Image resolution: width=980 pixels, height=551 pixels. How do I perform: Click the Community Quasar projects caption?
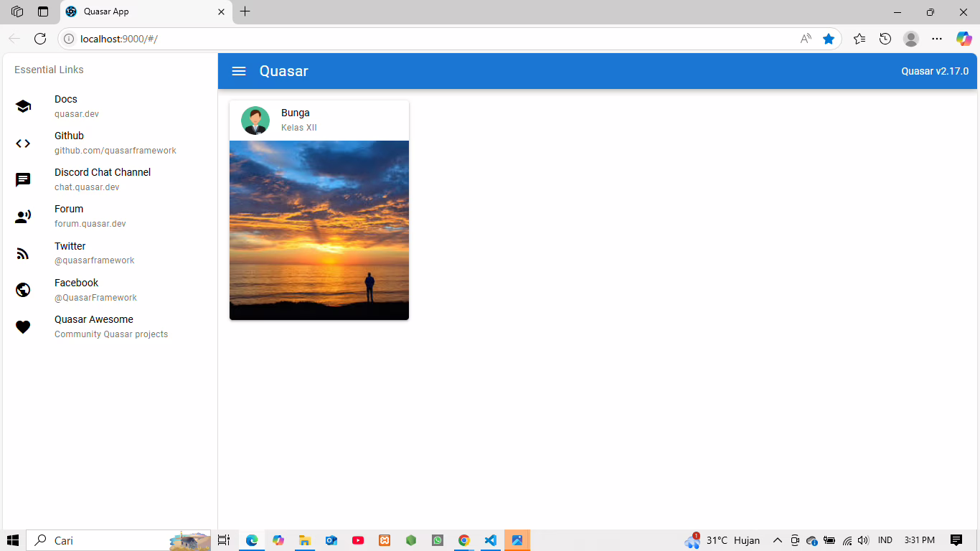111,334
